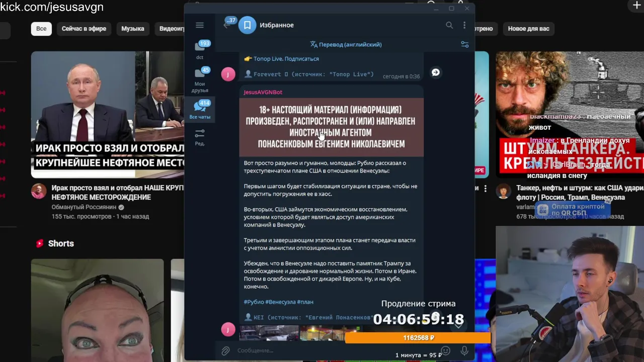Click the Избранное bookmark avatar
This screenshot has height=362, width=644.
pyautogui.click(x=247, y=25)
